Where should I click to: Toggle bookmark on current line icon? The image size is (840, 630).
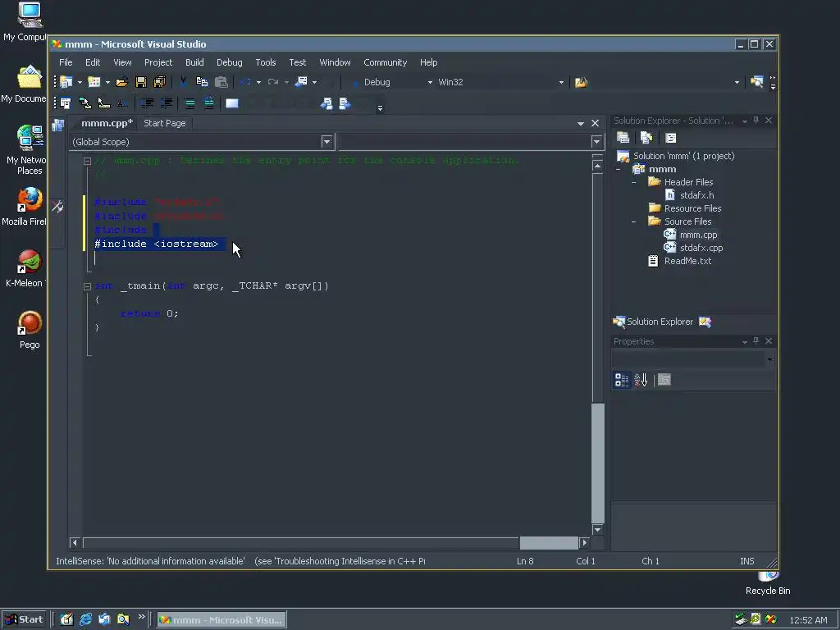pos(232,103)
